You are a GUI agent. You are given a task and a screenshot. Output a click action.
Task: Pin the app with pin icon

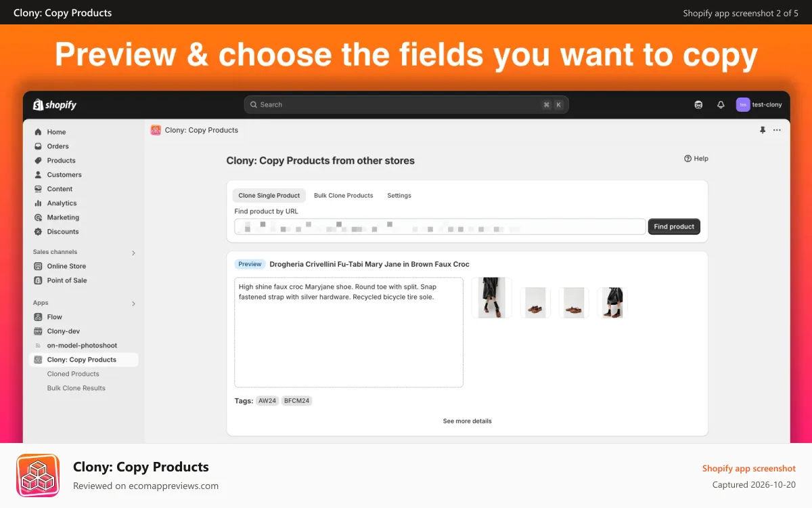(763, 130)
